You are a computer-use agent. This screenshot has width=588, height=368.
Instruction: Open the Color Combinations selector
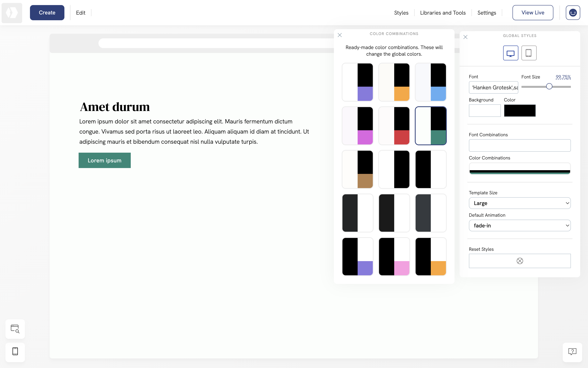(x=520, y=169)
